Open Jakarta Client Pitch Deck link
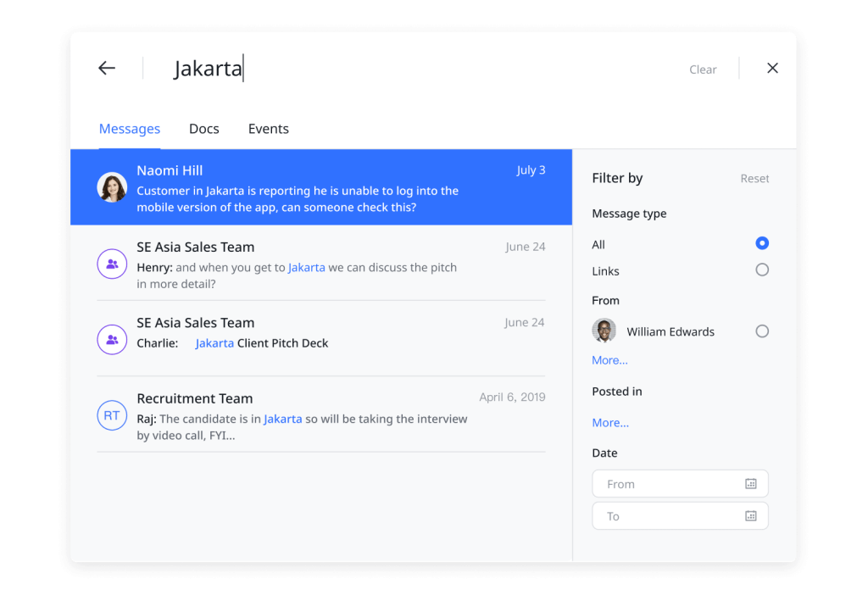 click(x=261, y=343)
